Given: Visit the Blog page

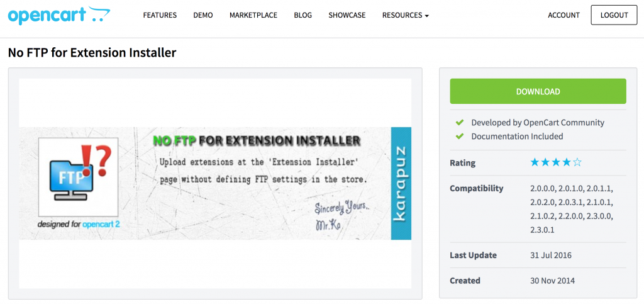Looking at the screenshot, I should coord(303,15).
